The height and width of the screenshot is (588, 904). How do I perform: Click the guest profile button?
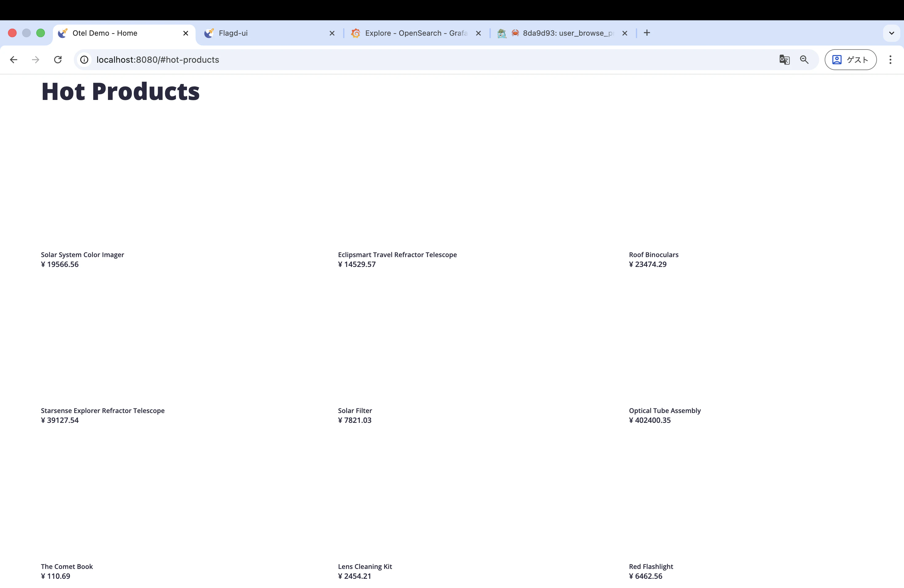850,60
